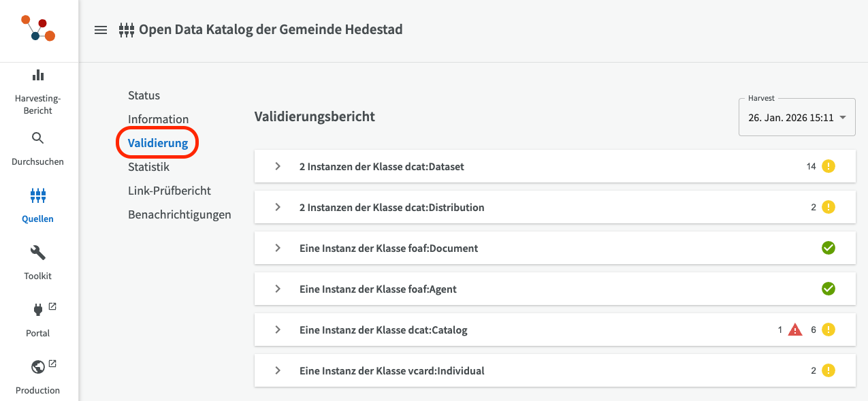Click the Durchsuchen magnifier icon
Viewport: 868px width, 401px height.
(x=38, y=138)
